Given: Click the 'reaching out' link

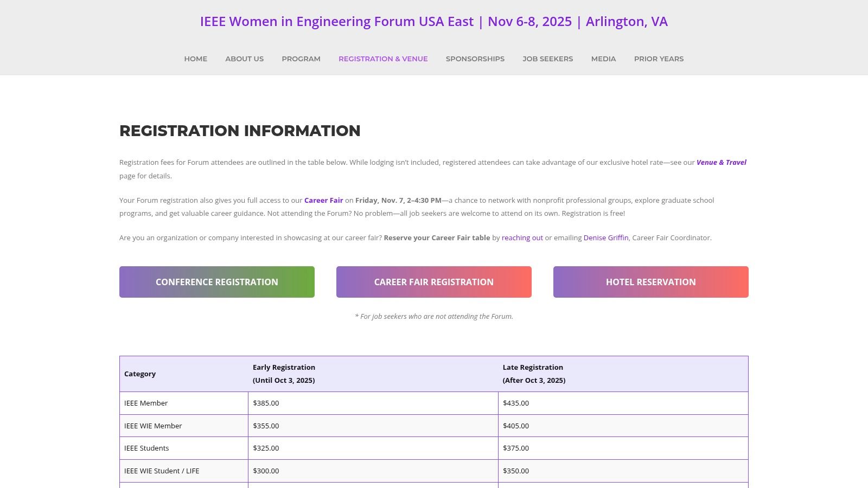Looking at the screenshot, I should pyautogui.click(x=522, y=237).
